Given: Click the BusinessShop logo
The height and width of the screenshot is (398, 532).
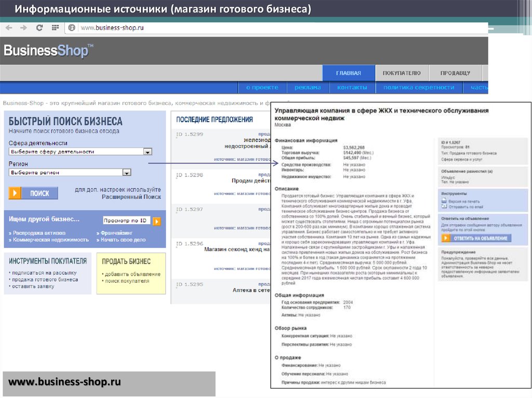Looking at the screenshot, I should click(49, 51).
